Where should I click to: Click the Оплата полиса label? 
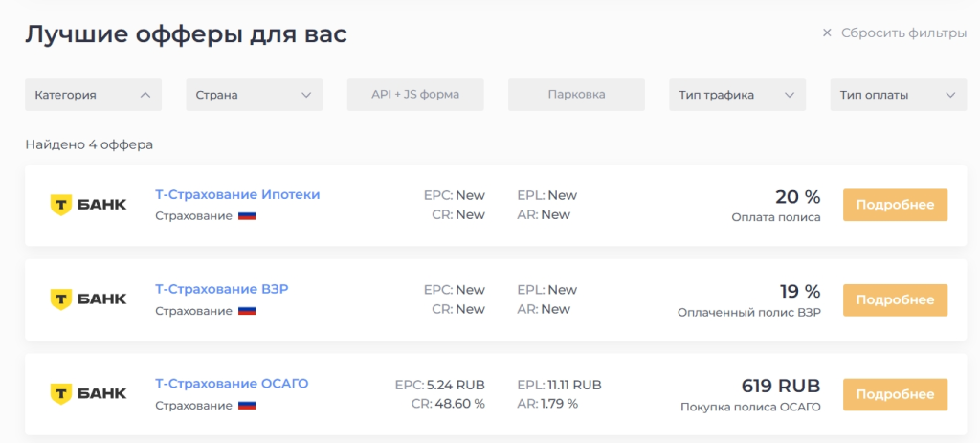tap(776, 218)
